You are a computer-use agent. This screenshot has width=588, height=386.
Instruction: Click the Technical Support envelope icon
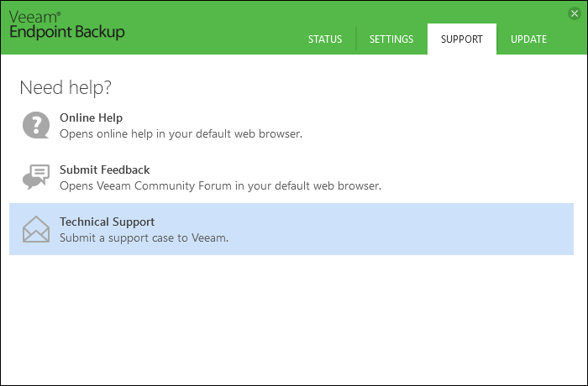click(x=36, y=229)
